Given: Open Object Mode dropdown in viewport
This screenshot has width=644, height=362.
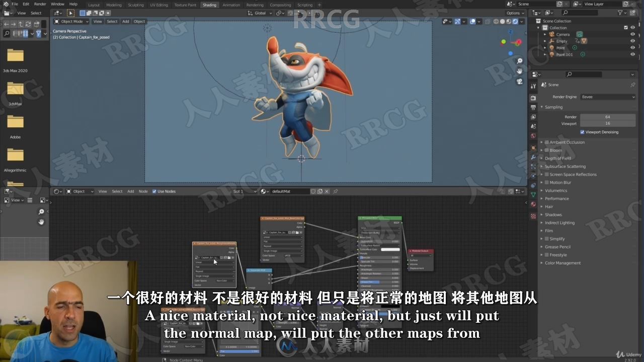Looking at the screenshot, I should click(71, 22).
